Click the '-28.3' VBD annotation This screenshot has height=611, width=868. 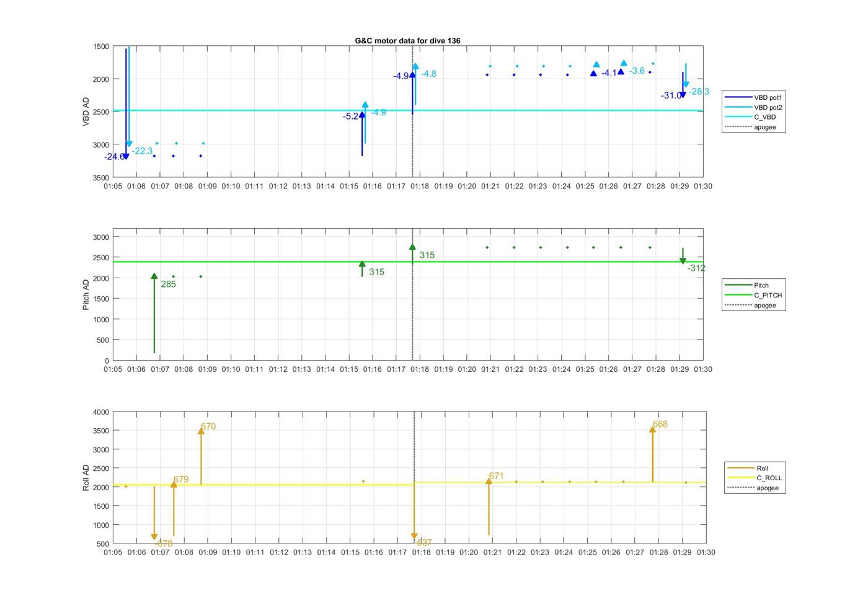coord(699,92)
